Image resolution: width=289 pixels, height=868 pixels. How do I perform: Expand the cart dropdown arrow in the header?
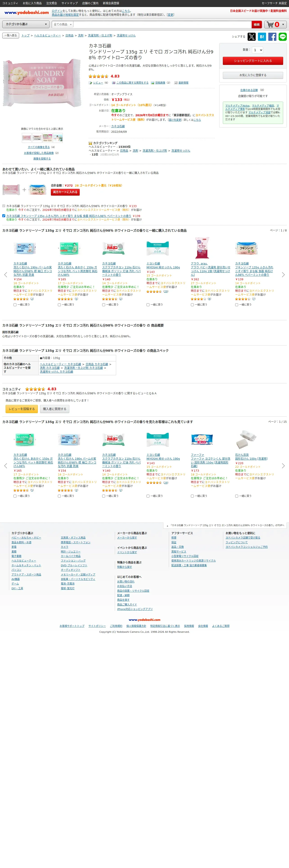tap(283, 25)
